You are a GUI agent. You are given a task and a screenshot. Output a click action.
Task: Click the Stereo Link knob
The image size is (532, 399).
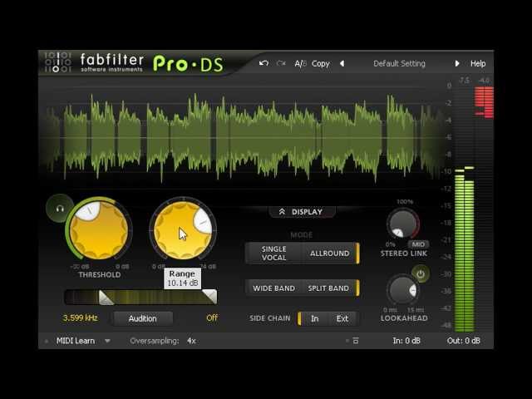click(403, 224)
